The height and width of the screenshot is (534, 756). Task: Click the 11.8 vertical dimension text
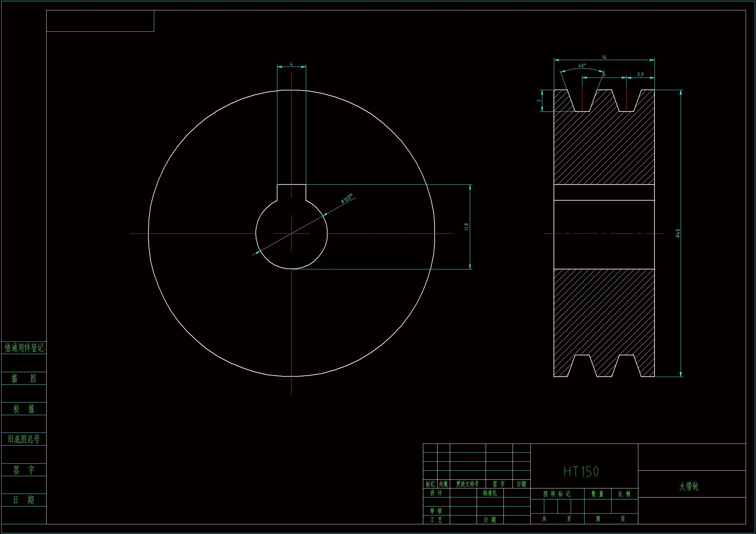pos(466,227)
